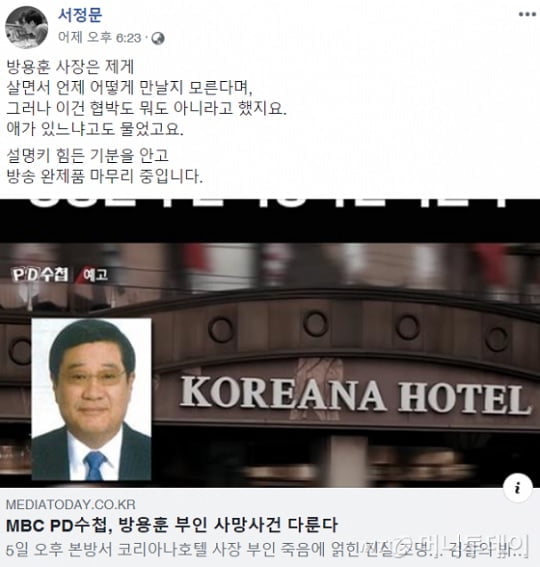The width and height of the screenshot is (540, 567).
Task: Click the post line 방송 완제품 마무리 중입니다
Action: point(105,176)
